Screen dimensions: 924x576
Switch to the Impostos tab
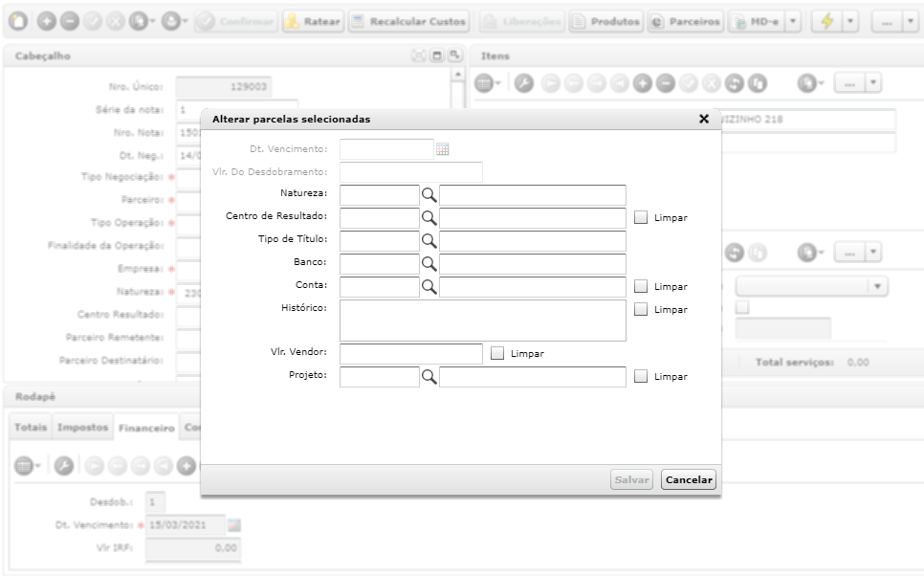(x=82, y=427)
